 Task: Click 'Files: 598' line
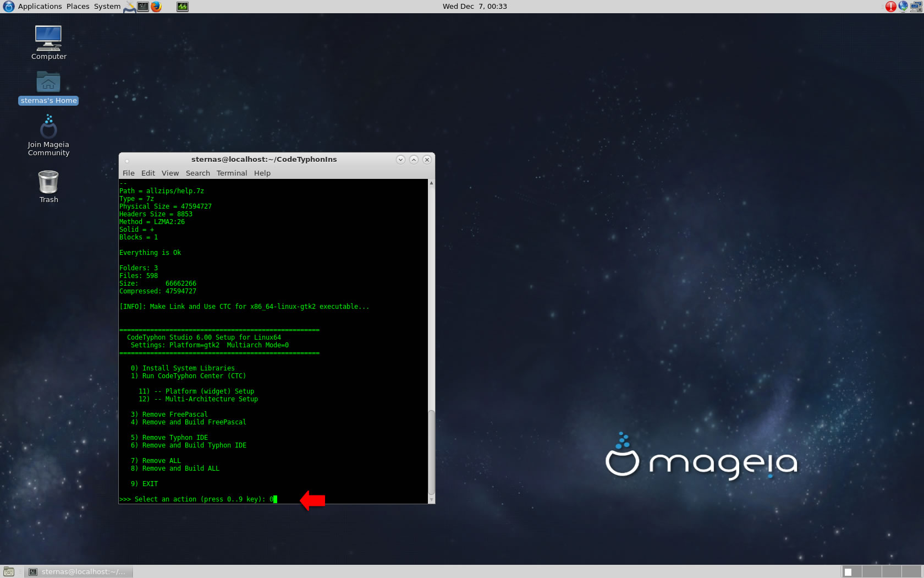click(139, 276)
